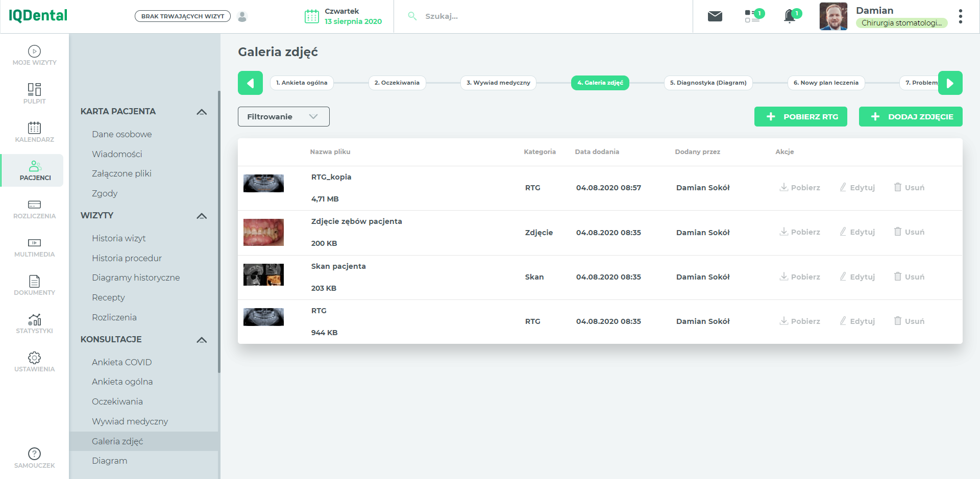The width and height of the screenshot is (980, 479).
Task: Open the teeth photo thumbnail
Action: click(263, 232)
